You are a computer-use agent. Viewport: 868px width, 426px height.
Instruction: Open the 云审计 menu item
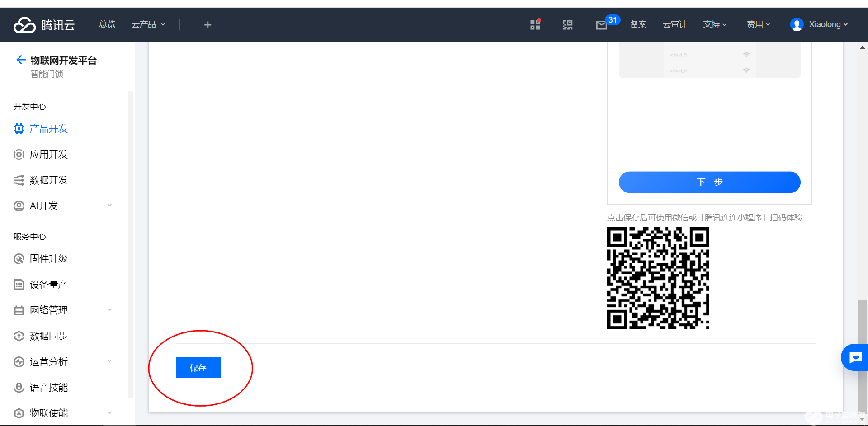pos(675,24)
